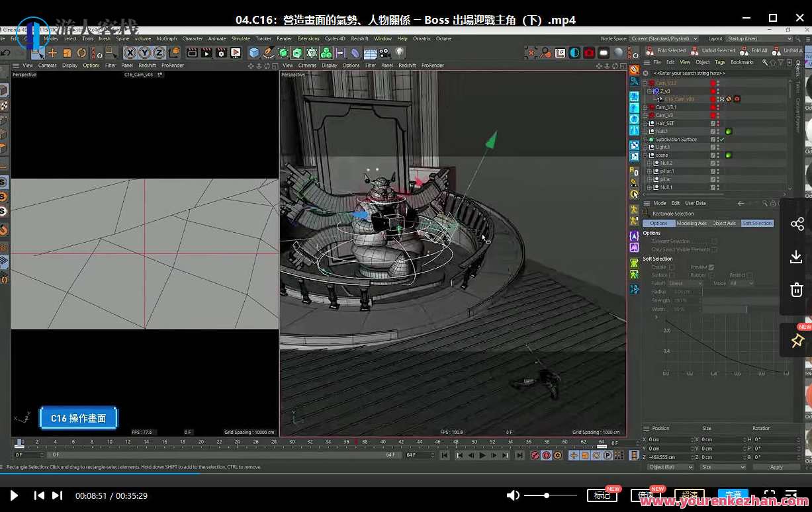Add a Cube primitive from toolbar
Viewport: 812px width, 512px height.
click(254, 53)
